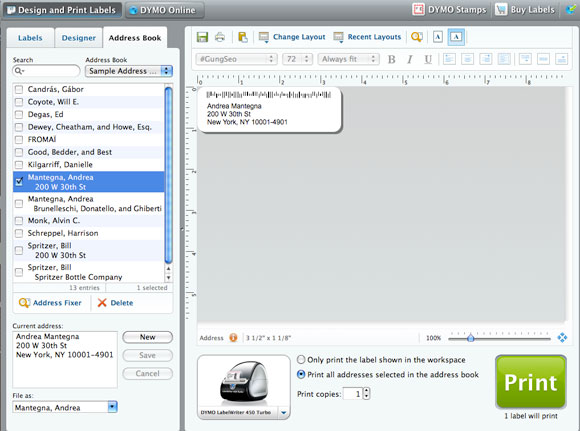The height and width of the screenshot is (431, 580).
Task: Adjust the zoom slider handle
Action: 471,338
